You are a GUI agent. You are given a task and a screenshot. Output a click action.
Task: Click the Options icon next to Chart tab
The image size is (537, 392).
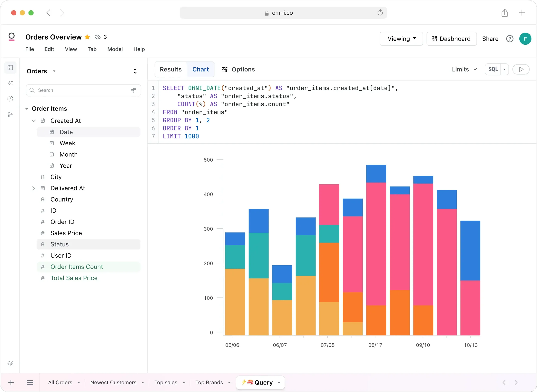[x=225, y=69]
